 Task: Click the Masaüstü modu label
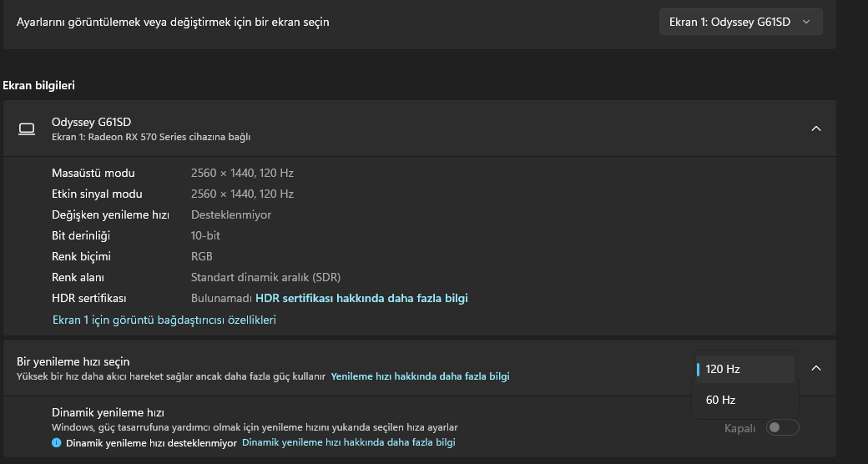93,173
